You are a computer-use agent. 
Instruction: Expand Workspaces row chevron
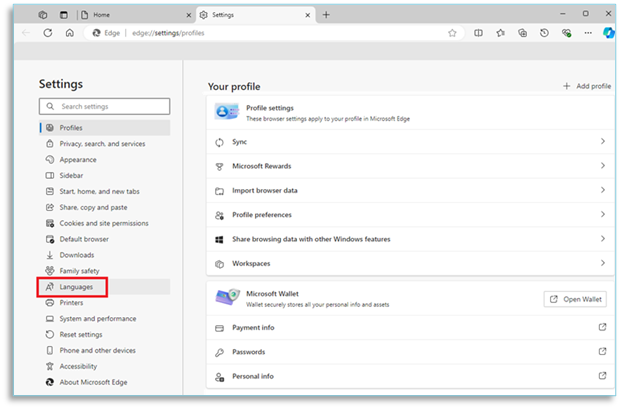point(603,263)
